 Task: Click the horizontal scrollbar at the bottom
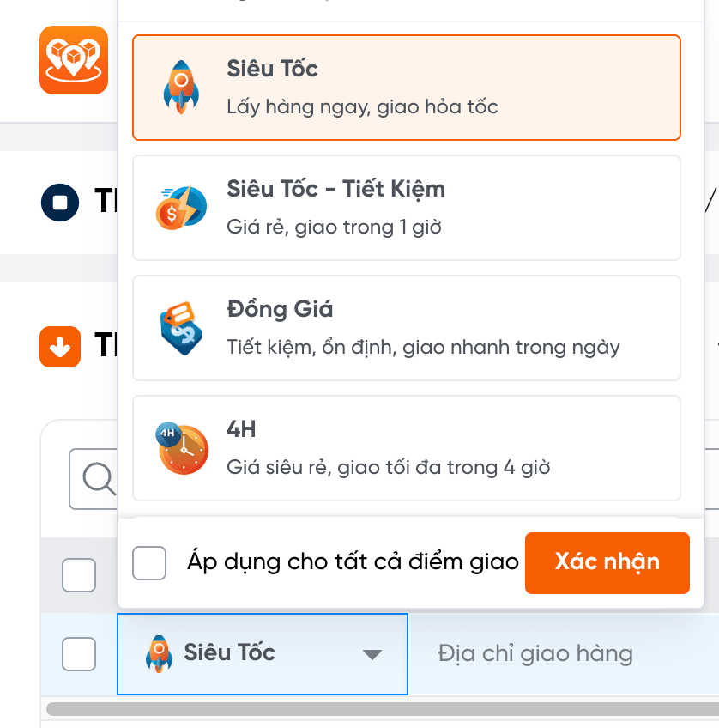tap(378, 709)
